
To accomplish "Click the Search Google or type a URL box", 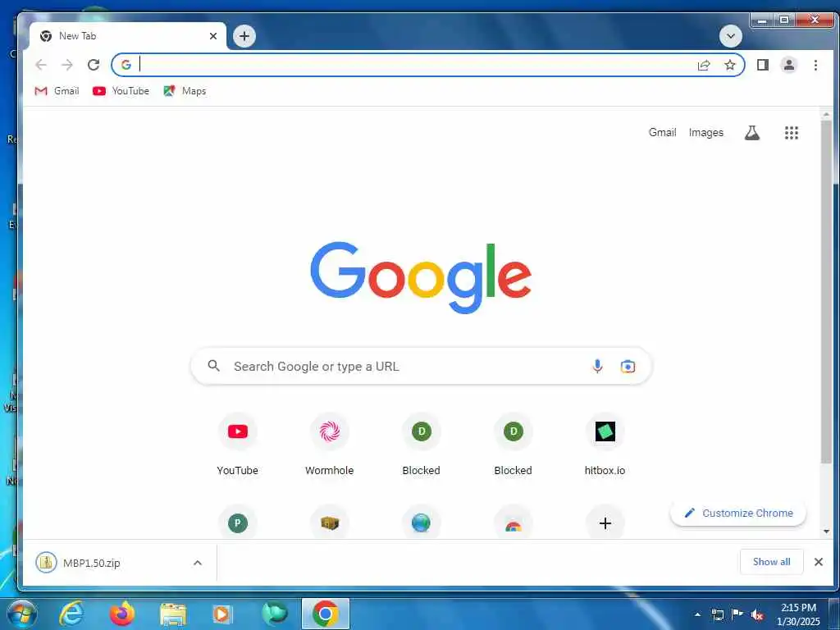I will [x=421, y=367].
